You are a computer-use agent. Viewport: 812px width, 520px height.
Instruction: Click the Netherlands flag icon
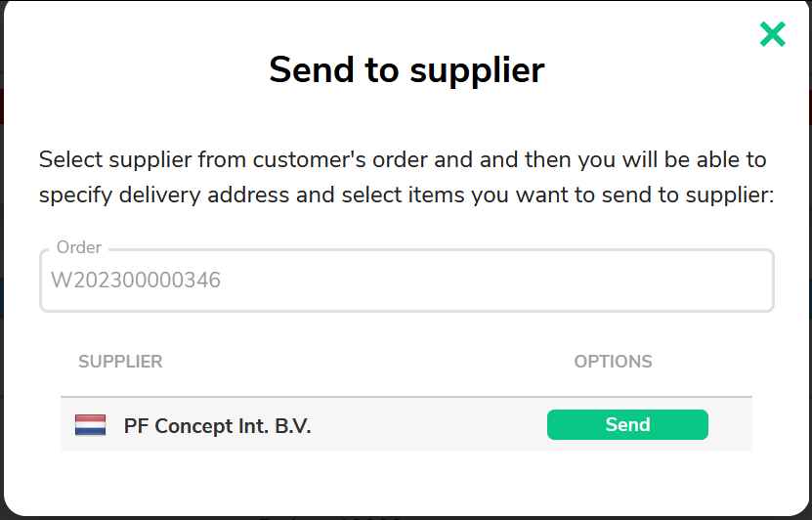[90, 425]
